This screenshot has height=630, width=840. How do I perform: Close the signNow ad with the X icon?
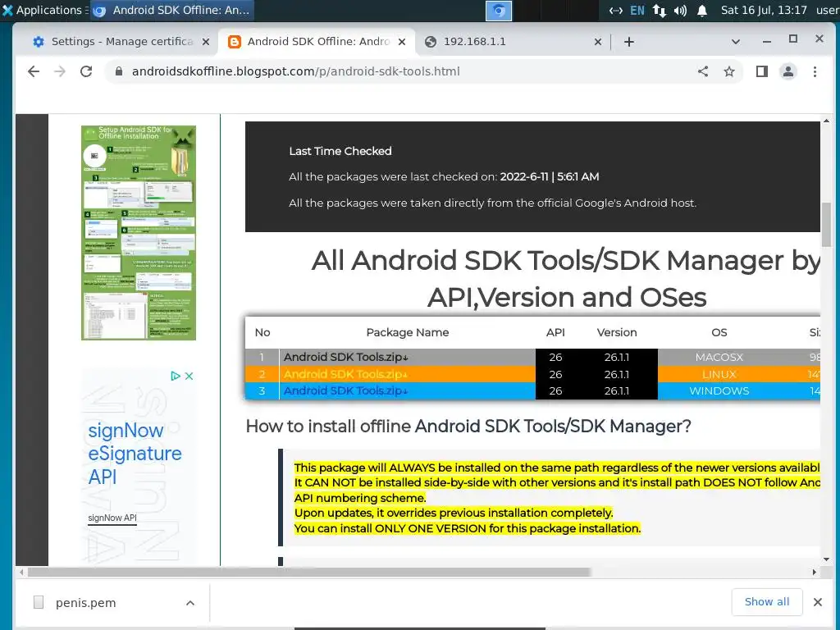[x=189, y=376]
